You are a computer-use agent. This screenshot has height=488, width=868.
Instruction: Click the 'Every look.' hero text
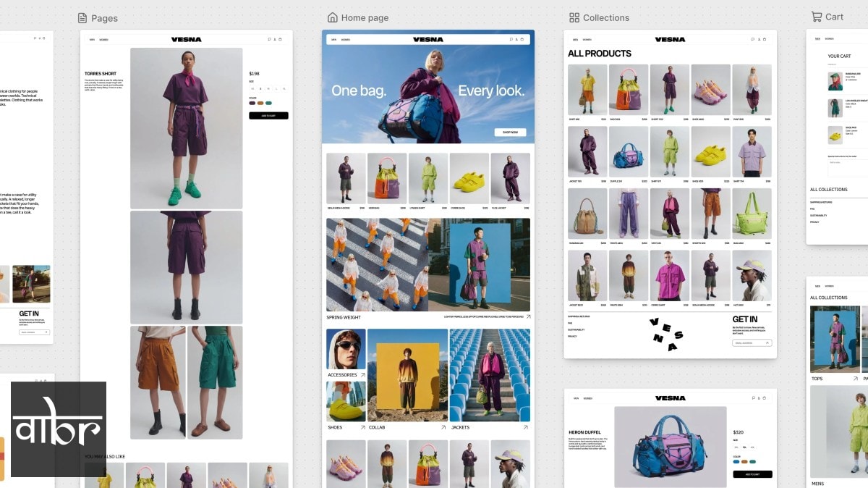(491, 91)
